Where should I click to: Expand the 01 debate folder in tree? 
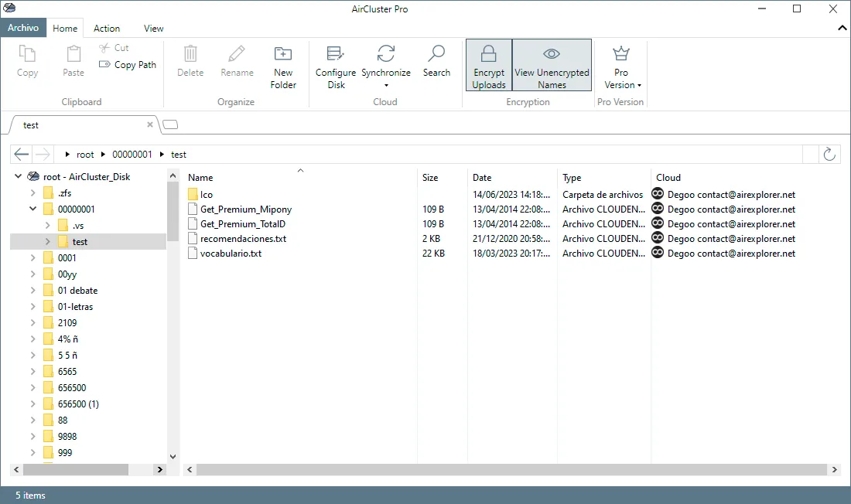(x=32, y=290)
